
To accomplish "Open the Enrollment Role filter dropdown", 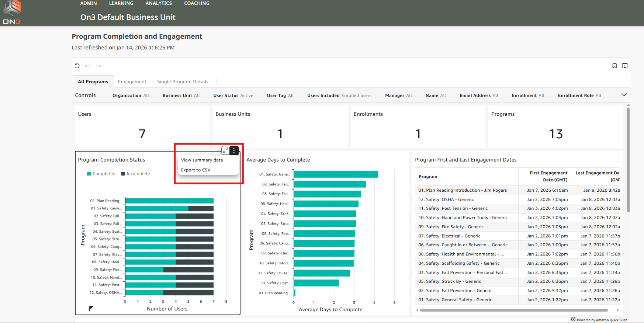I will [x=579, y=95].
